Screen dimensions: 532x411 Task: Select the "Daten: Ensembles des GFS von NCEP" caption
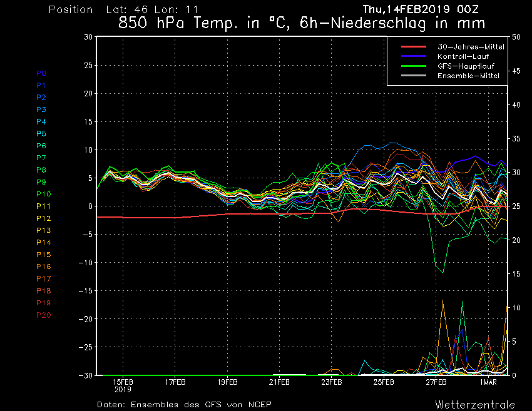(x=184, y=405)
